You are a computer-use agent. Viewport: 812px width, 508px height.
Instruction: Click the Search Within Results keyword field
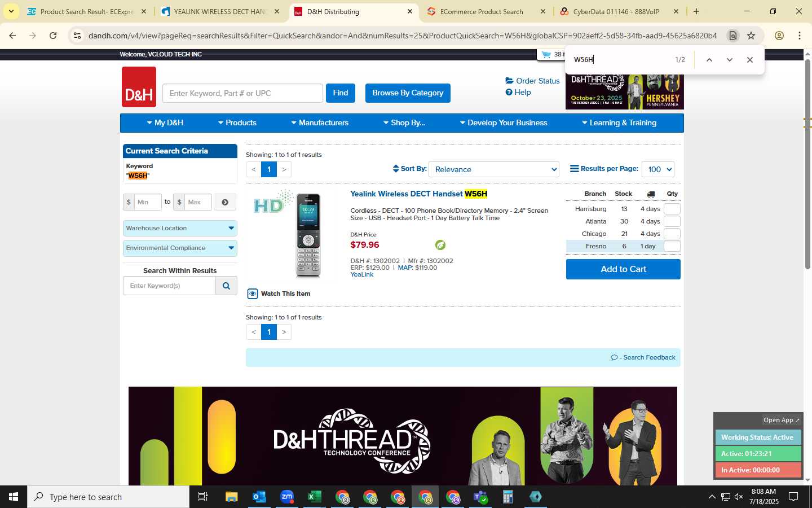tap(169, 286)
